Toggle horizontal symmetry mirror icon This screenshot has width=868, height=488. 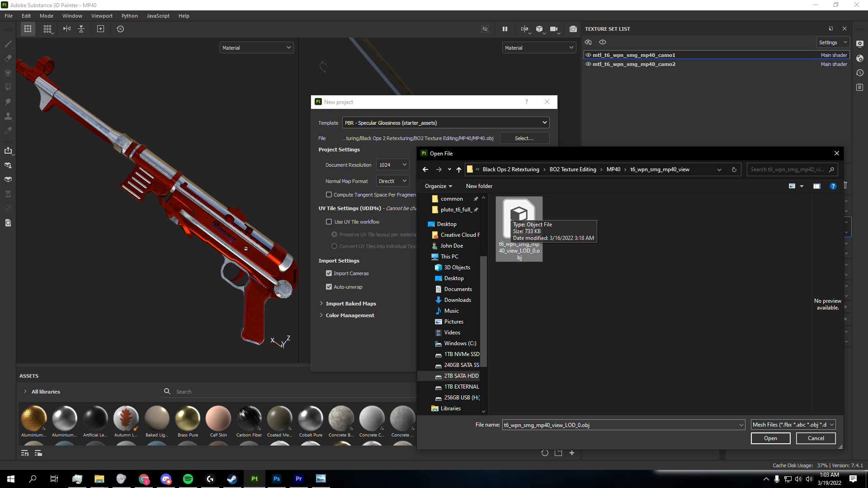coord(67,29)
